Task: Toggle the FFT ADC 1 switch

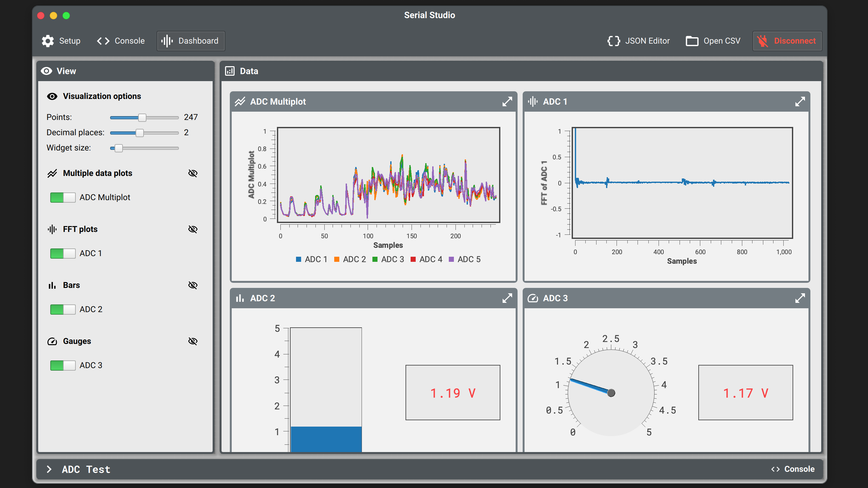Action: 63,253
